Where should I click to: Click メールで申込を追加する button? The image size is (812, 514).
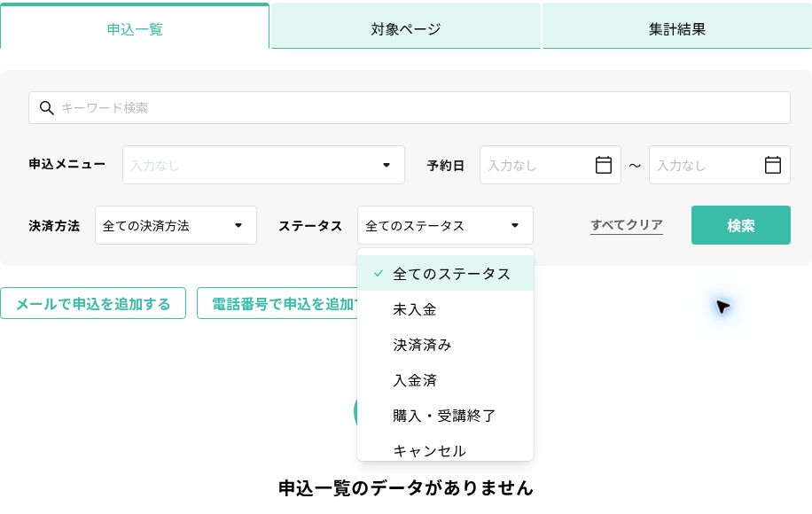pos(93,303)
